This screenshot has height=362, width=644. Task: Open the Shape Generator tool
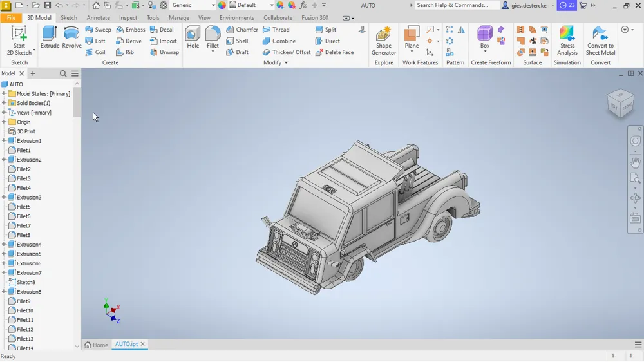[x=384, y=41]
